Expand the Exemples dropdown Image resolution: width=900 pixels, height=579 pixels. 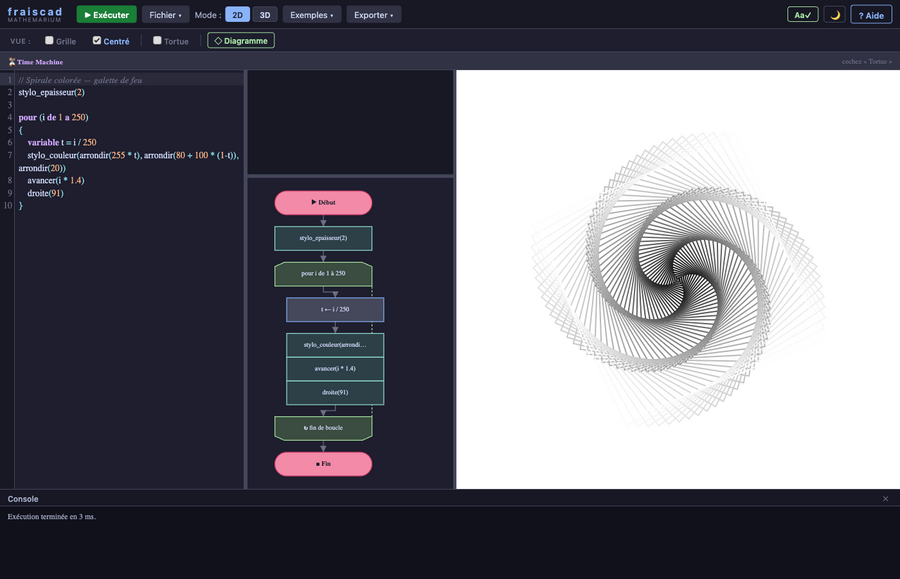pyautogui.click(x=312, y=15)
